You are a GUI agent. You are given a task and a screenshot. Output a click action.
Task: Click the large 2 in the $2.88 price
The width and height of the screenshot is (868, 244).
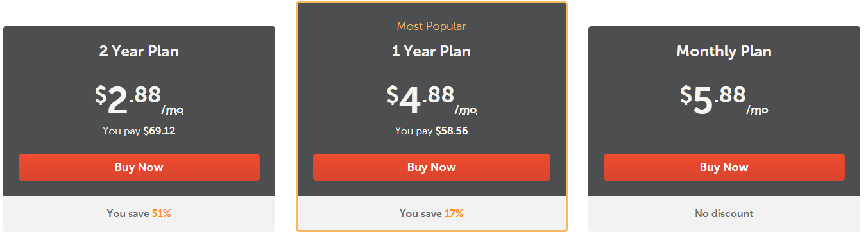(118, 101)
